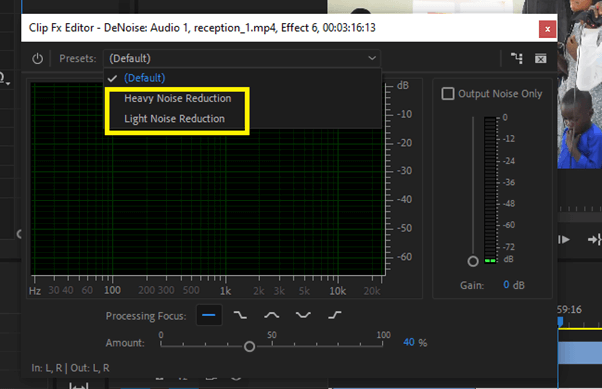The image size is (602, 389).
Task: Select flat Processing Focus icon
Action: (x=209, y=315)
